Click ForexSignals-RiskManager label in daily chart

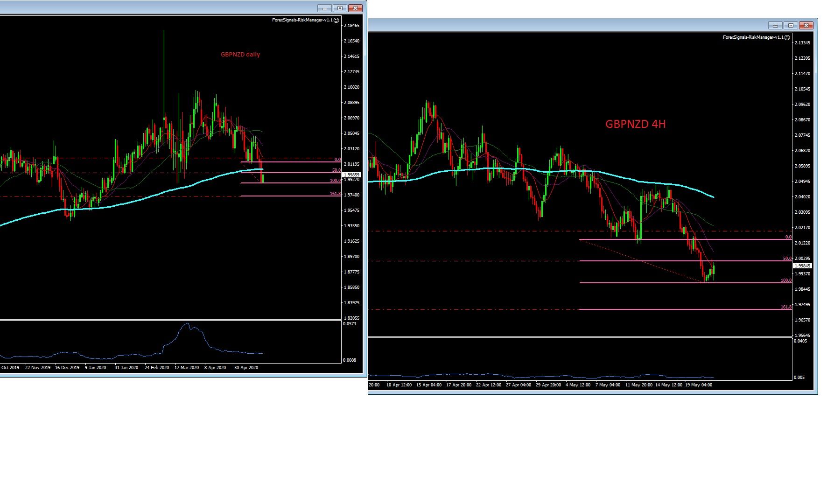pos(302,20)
